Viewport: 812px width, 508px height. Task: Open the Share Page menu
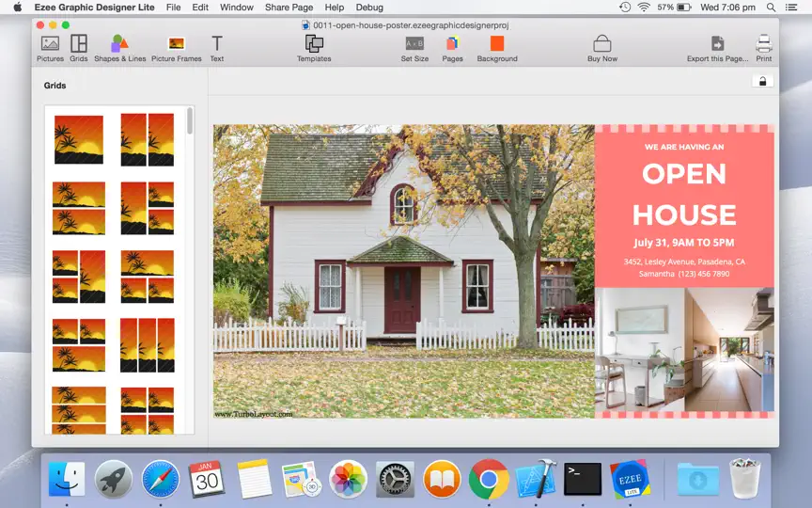pos(289,8)
